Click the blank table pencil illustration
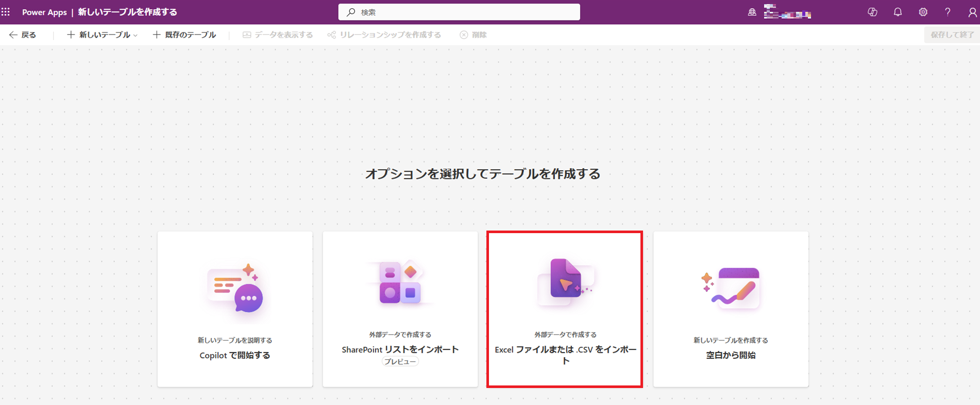Image resolution: width=980 pixels, height=405 pixels. pos(731,288)
